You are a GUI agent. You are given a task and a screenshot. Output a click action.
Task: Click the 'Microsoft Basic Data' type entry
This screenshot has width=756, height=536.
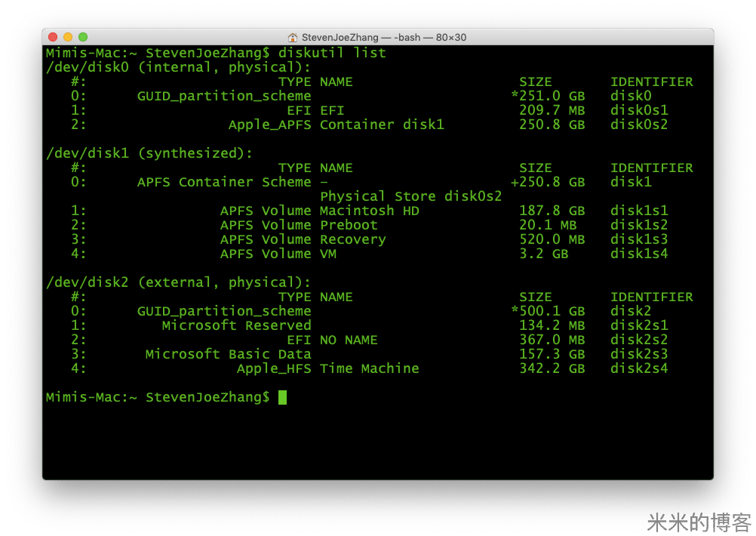[228, 354]
